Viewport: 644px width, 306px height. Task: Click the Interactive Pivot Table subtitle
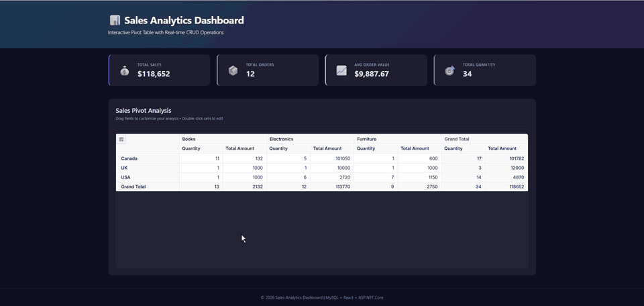tap(166, 32)
